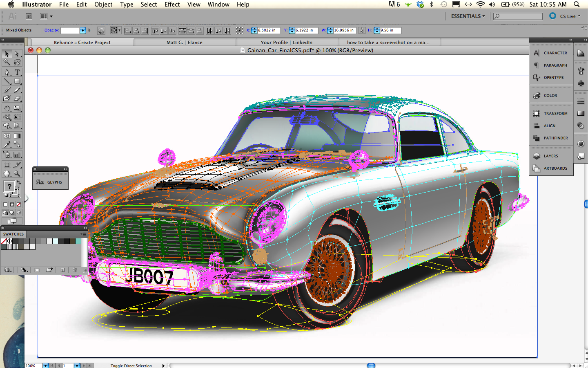Open the Window menu

(218, 4)
